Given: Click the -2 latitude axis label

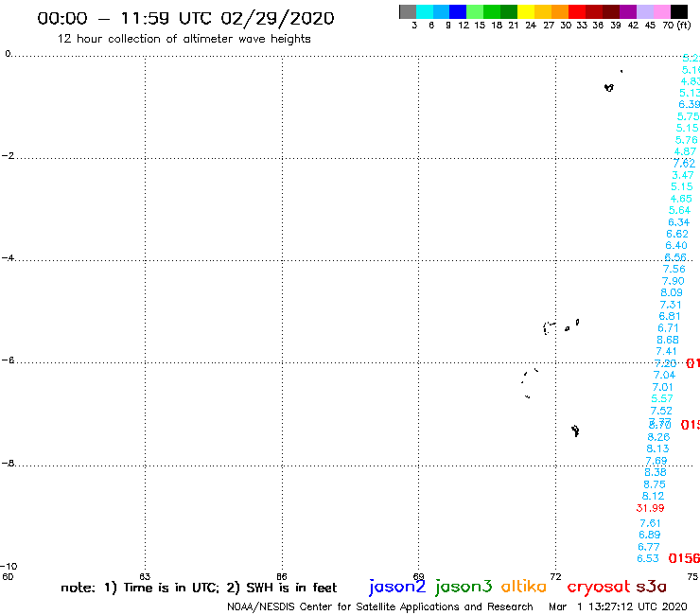Looking at the screenshot, I should tap(8, 156).
